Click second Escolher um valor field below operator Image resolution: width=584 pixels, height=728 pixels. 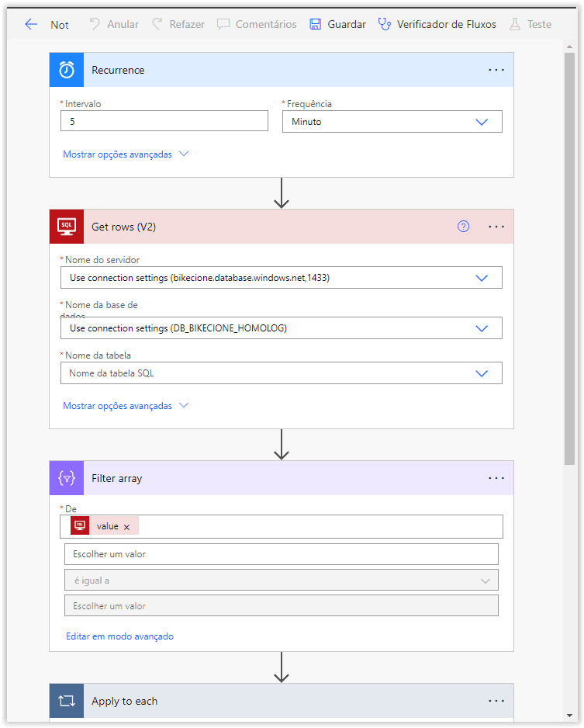click(x=281, y=606)
